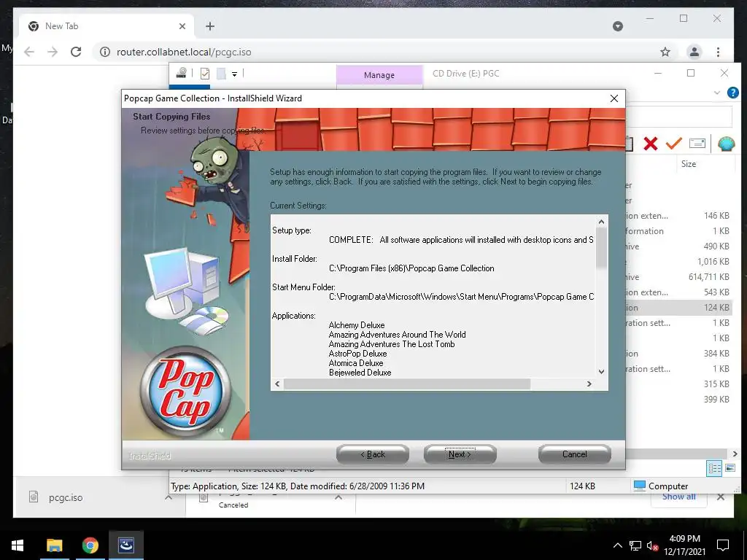
Task: Close the InstallShield Wizard dialog
Action: 614,98
